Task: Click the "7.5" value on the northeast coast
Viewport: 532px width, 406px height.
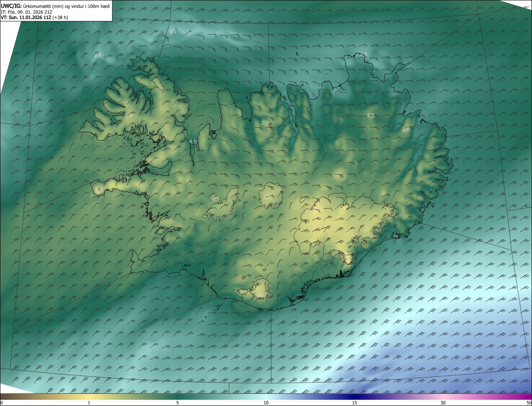Action: click(364, 54)
